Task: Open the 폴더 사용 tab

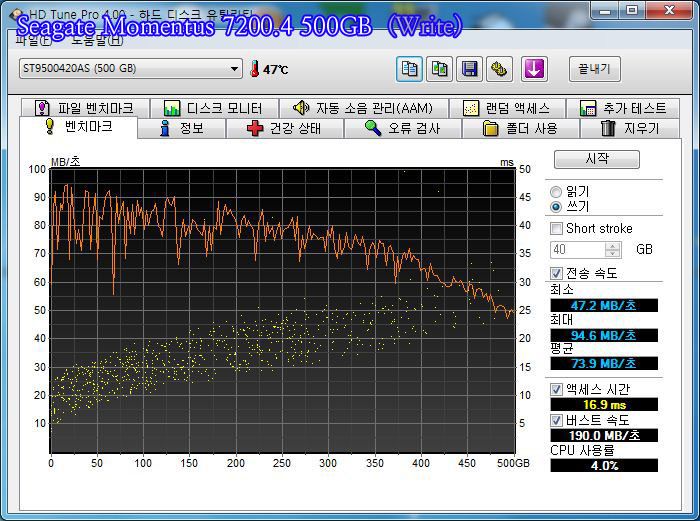Action: (521, 129)
